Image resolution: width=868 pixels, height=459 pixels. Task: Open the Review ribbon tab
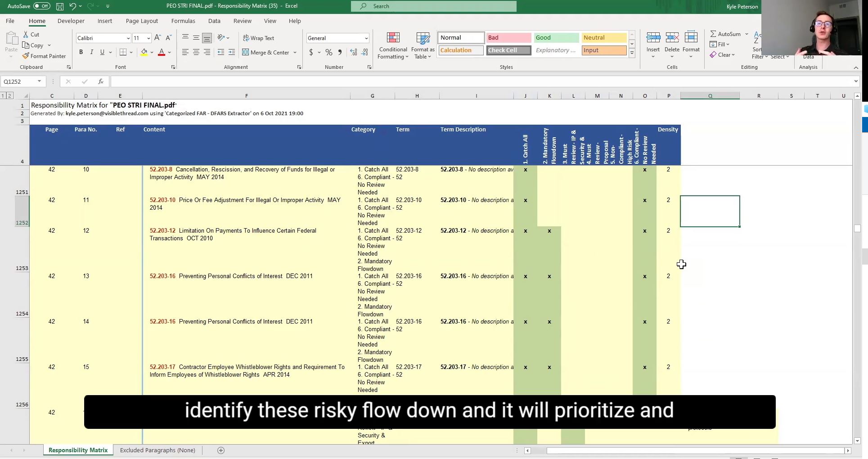(x=242, y=21)
